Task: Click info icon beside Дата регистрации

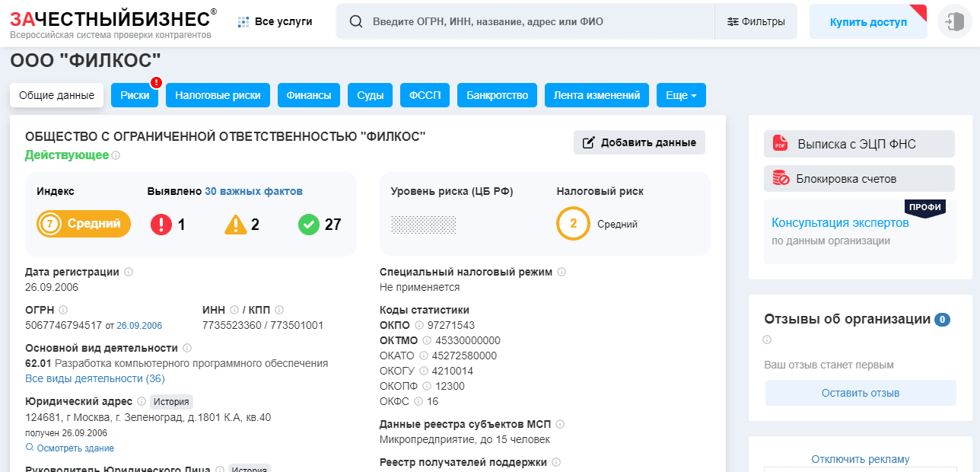Action: tap(129, 272)
